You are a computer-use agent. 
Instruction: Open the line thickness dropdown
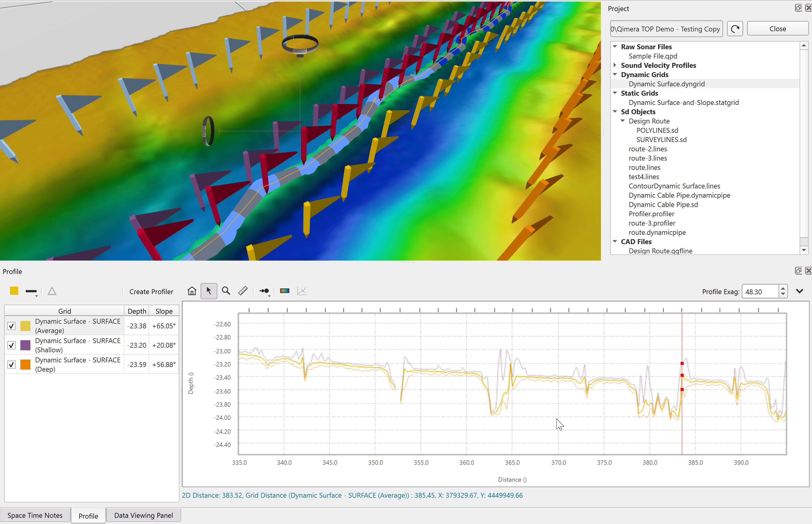(32, 292)
